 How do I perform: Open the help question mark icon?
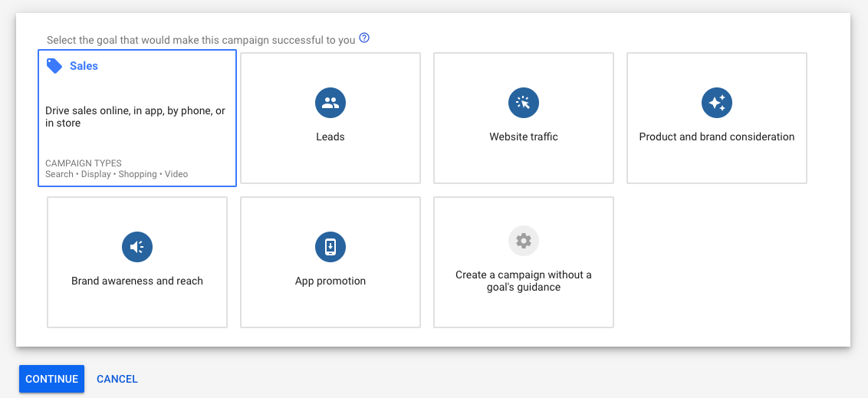364,38
